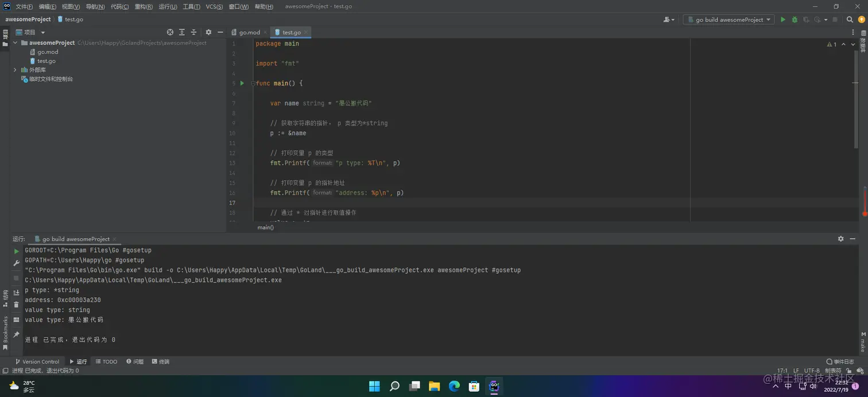Expand all nodes in project panel
Image resolution: width=868 pixels, height=397 pixels.
pyautogui.click(x=182, y=32)
